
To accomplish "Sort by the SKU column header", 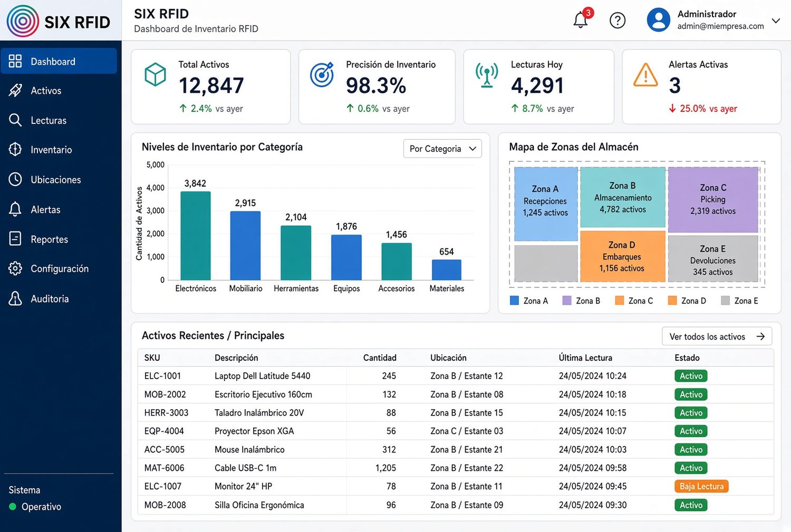I will point(152,357).
